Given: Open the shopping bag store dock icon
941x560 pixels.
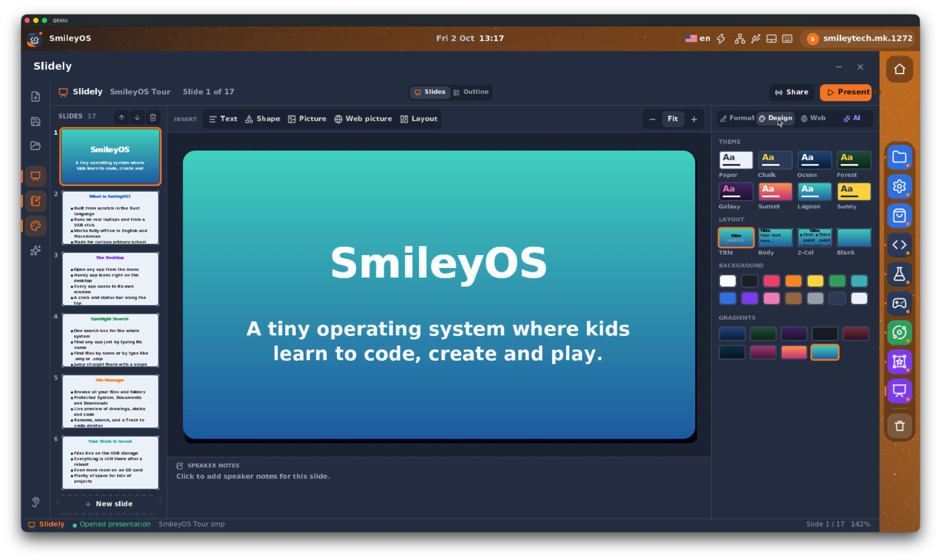Looking at the screenshot, I should (x=899, y=215).
